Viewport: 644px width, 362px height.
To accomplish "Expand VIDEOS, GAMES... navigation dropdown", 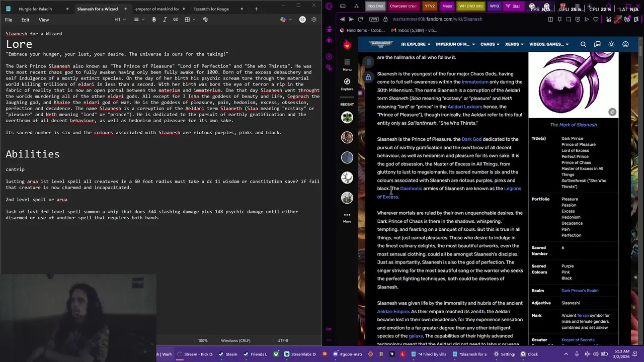I will click(549, 44).
